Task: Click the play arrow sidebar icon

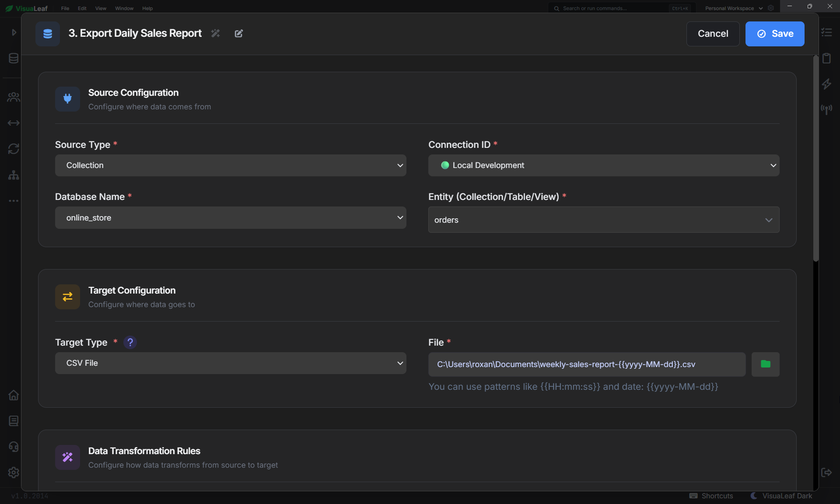Action: point(14,32)
